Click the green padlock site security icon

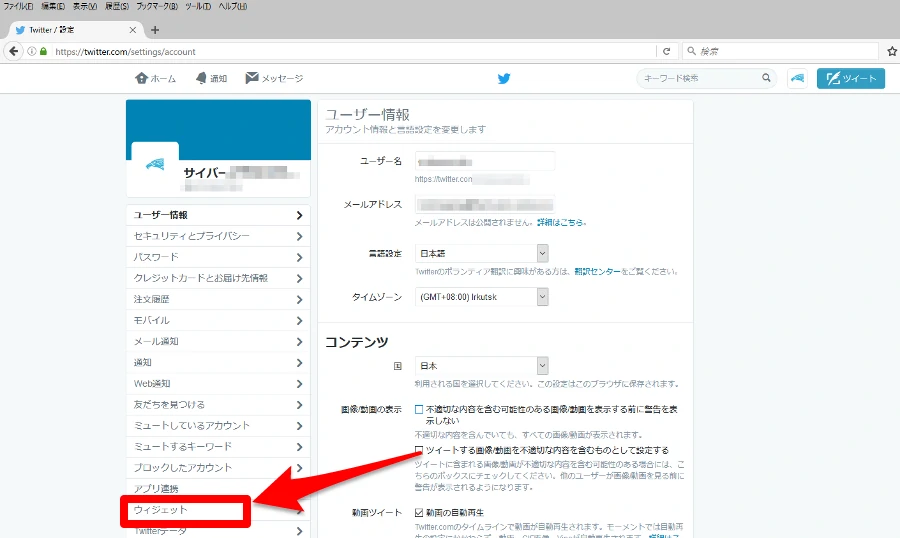(x=43, y=51)
